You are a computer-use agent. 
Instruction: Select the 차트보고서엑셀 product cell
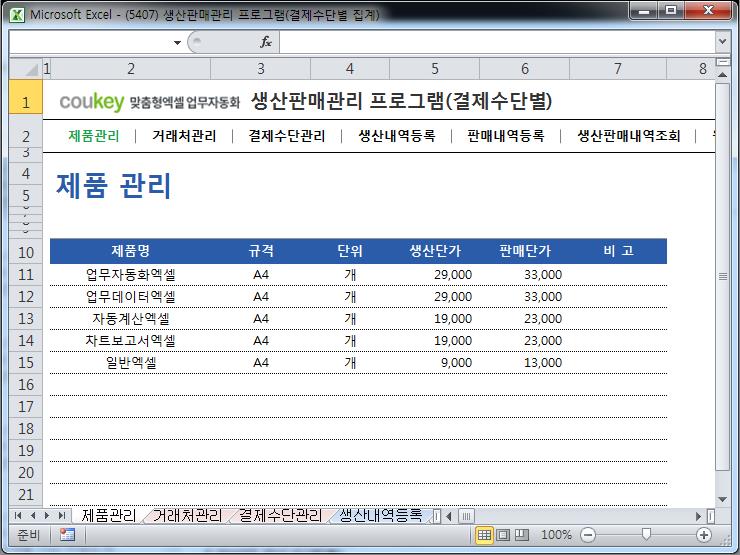pos(131,341)
